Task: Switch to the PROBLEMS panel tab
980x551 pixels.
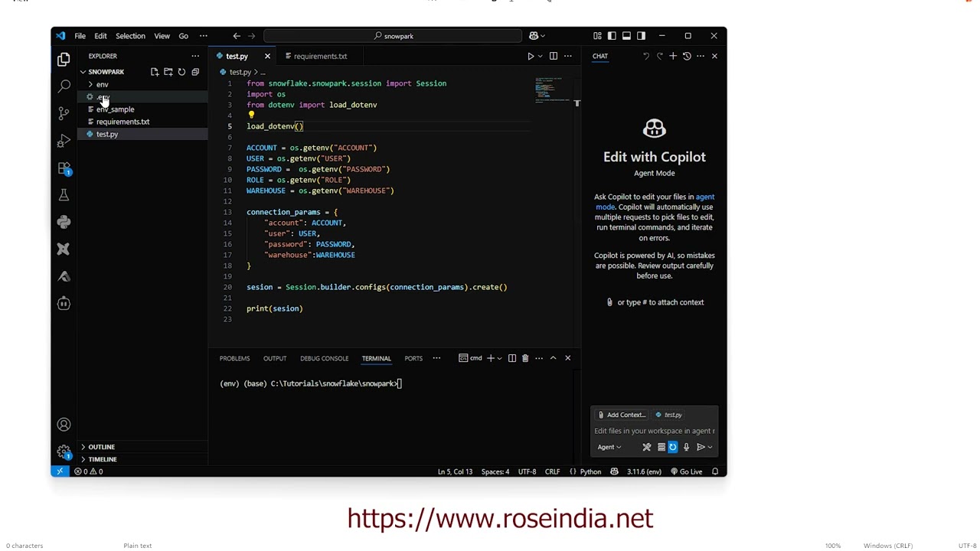Action: click(234, 358)
